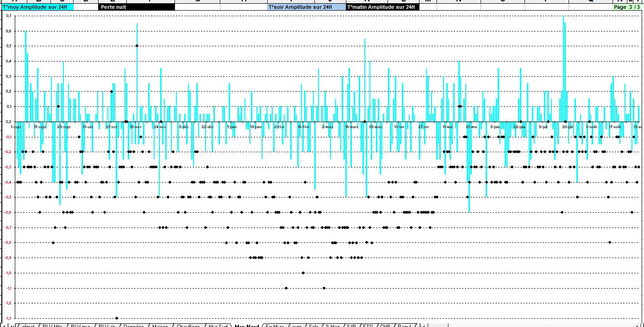Open the 'Maison' sheet tab
Viewport: 644px width, 327px height.
pos(160,325)
